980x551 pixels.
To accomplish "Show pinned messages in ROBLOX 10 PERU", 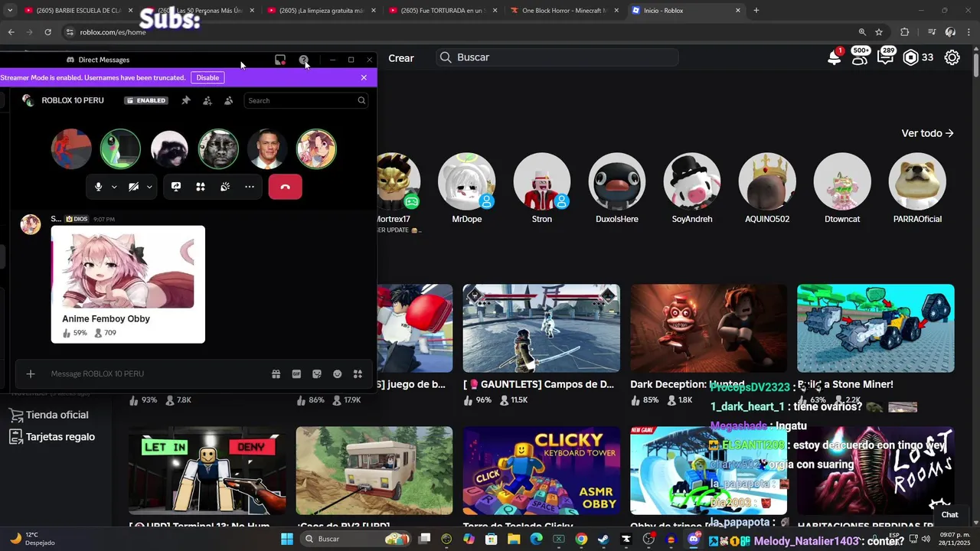I will (185, 100).
